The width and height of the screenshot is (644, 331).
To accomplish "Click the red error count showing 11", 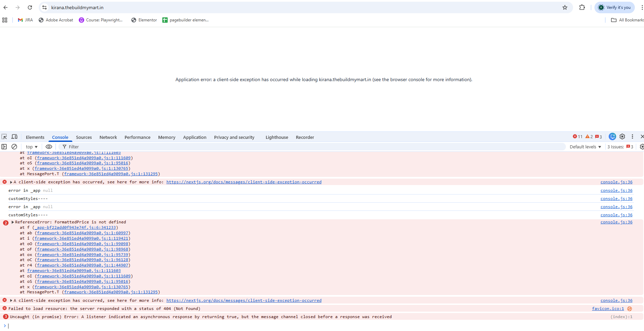I will [x=577, y=137].
